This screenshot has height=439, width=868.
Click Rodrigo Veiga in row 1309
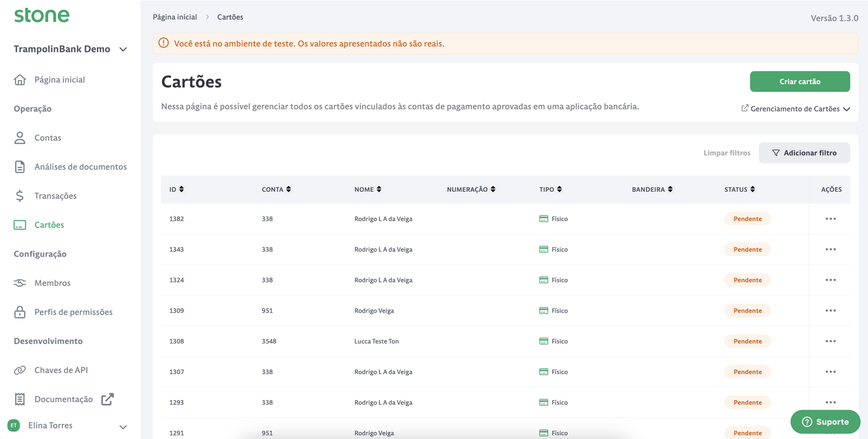(374, 311)
